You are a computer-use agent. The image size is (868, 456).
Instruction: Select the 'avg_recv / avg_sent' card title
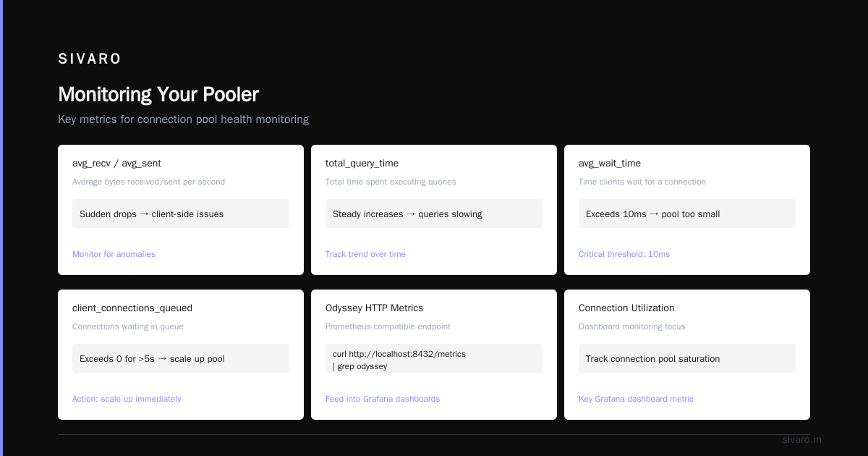116,164
